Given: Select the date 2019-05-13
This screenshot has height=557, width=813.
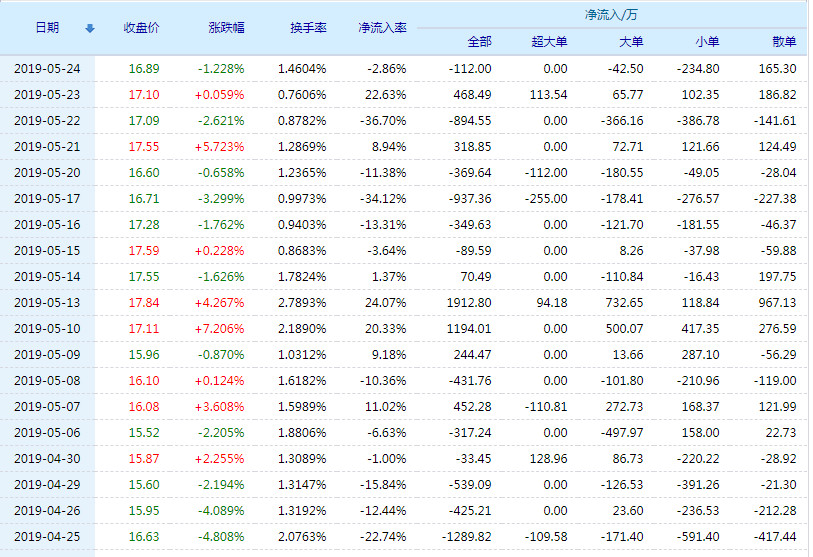Looking at the screenshot, I should [x=47, y=302].
